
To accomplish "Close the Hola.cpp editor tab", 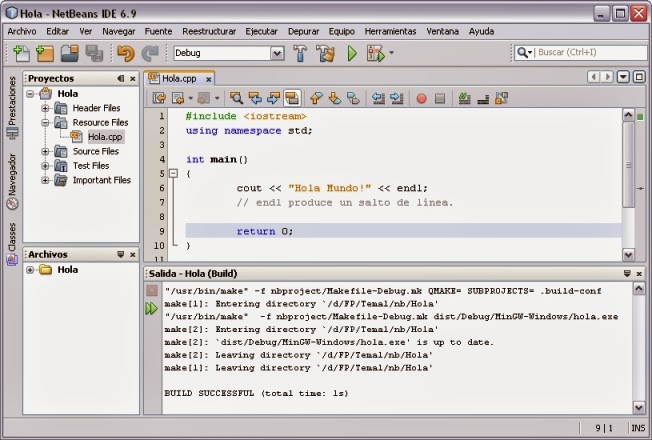I will [x=208, y=79].
